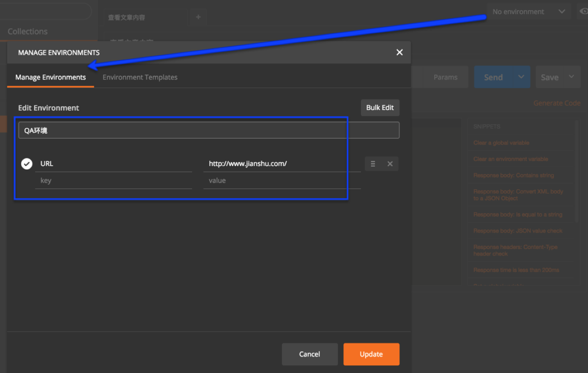Delete the URL variable row
The width and height of the screenshot is (588, 373).
point(390,164)
